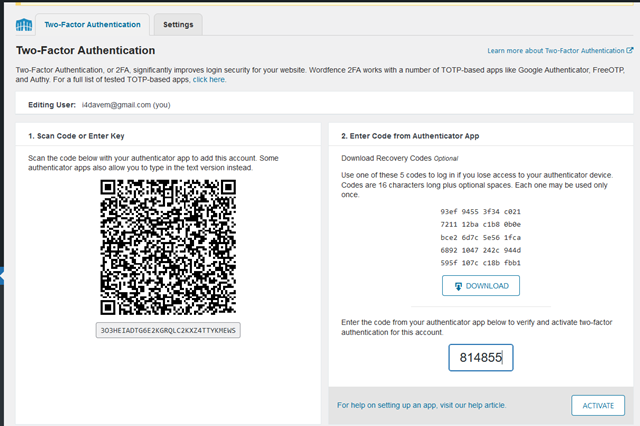Click the QR code image

click(168, 247)
